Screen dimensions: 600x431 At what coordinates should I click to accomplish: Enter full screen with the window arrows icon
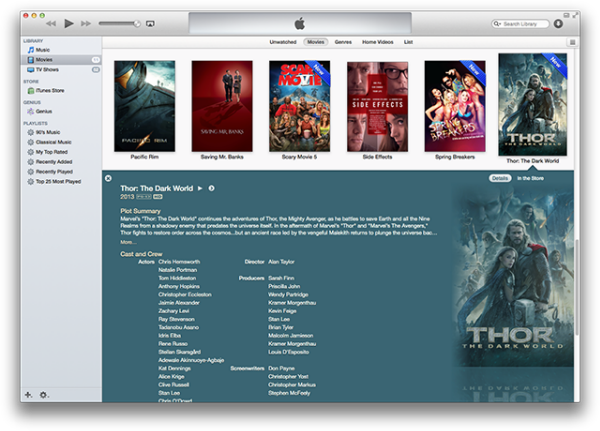tap(575, 15)
